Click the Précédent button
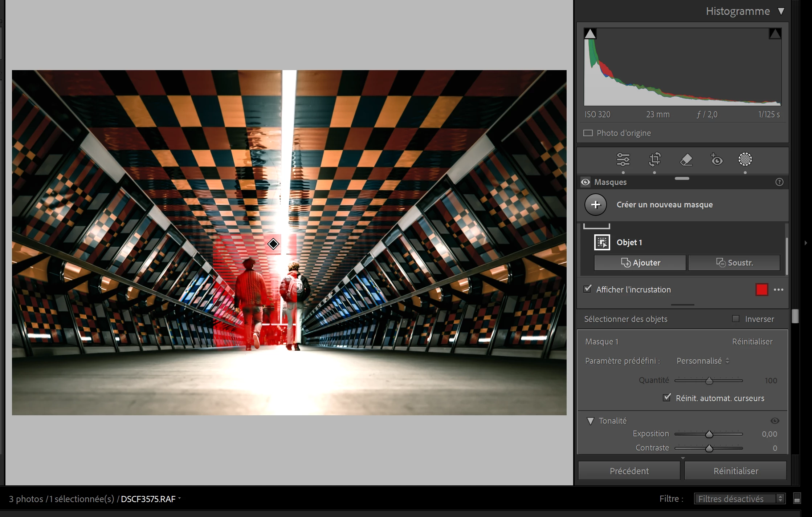This screenshot has width=812, height=517. pos(629,471)
